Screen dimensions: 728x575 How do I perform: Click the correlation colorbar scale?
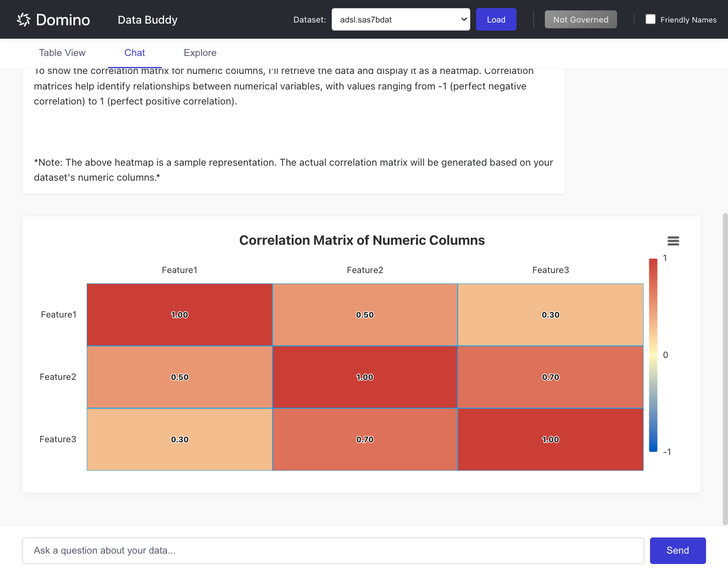point(653,354)
